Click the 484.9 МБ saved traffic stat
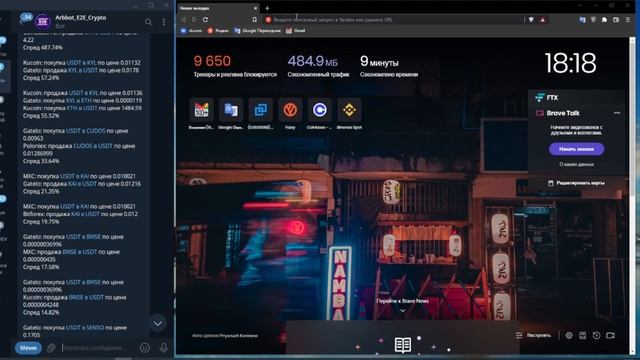Viewport: 640px width, 360px height. point(318,67)
